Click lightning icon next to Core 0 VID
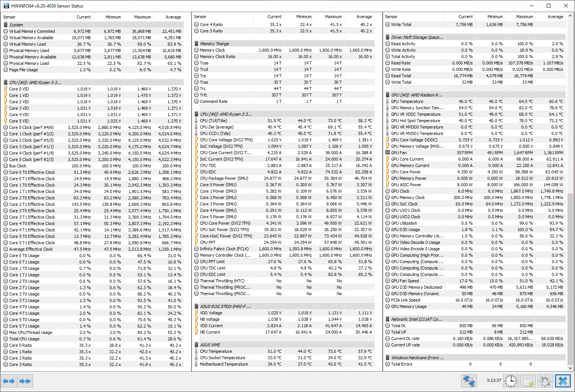The image size is (575, 392). click(6, 89)
